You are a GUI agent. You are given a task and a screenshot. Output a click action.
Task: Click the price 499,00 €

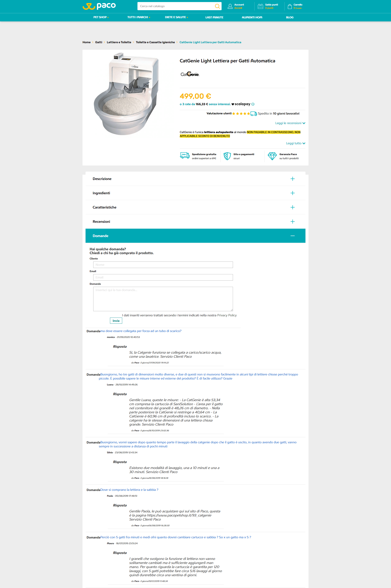pos(195,96)
